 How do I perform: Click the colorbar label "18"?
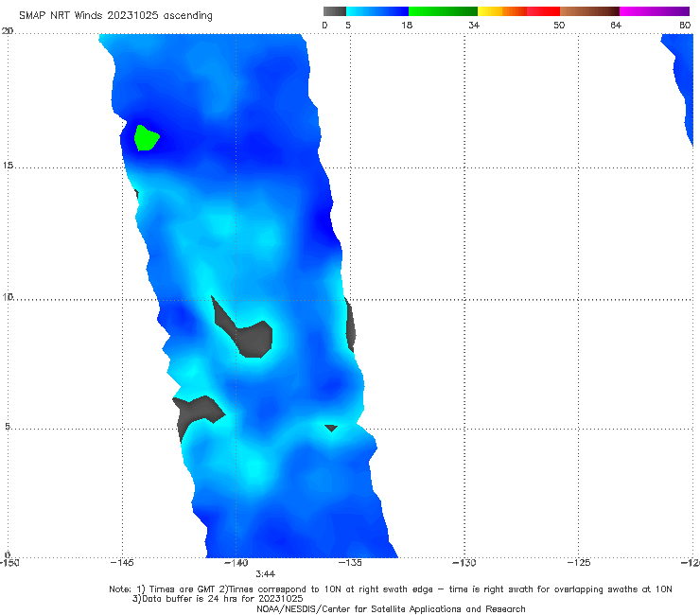(407, 25)
